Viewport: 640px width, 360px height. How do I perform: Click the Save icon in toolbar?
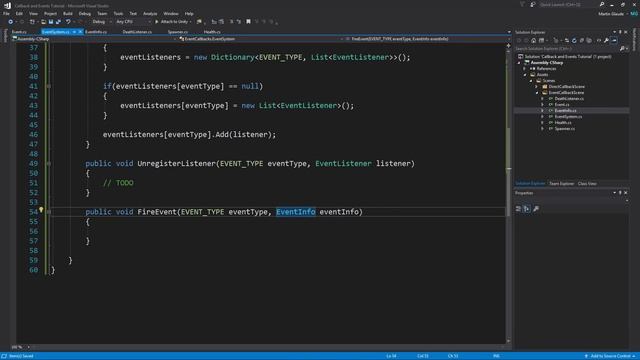click(51, 22)
